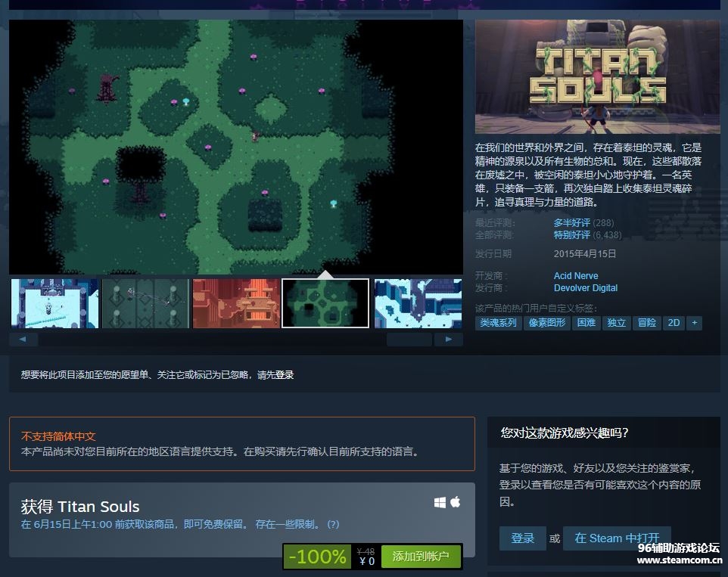The width and height of the screenshot is (728, 577).
Task: Click the 登录 button in interest panel
Action: point(522,538)
